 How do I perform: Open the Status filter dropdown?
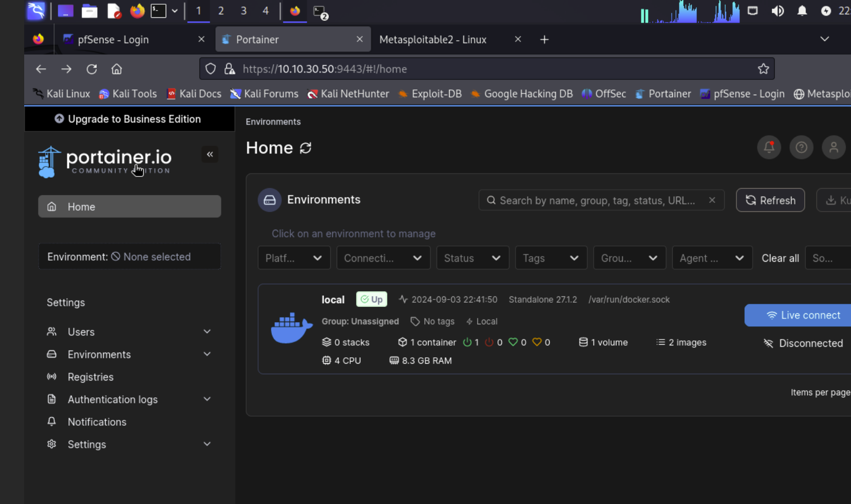(x=472, y=258)
